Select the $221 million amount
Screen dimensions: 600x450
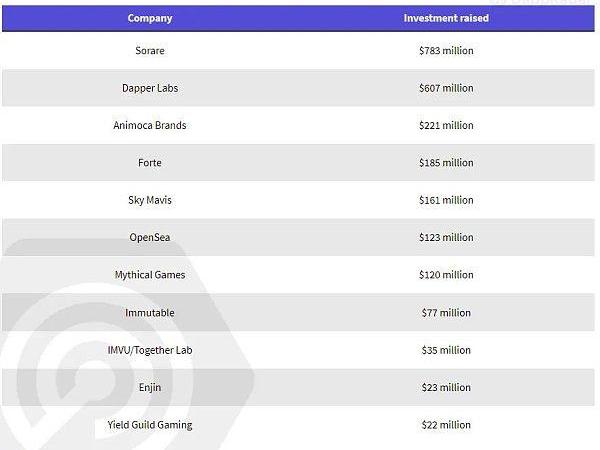pyautogui.click(x=446, y=125)
